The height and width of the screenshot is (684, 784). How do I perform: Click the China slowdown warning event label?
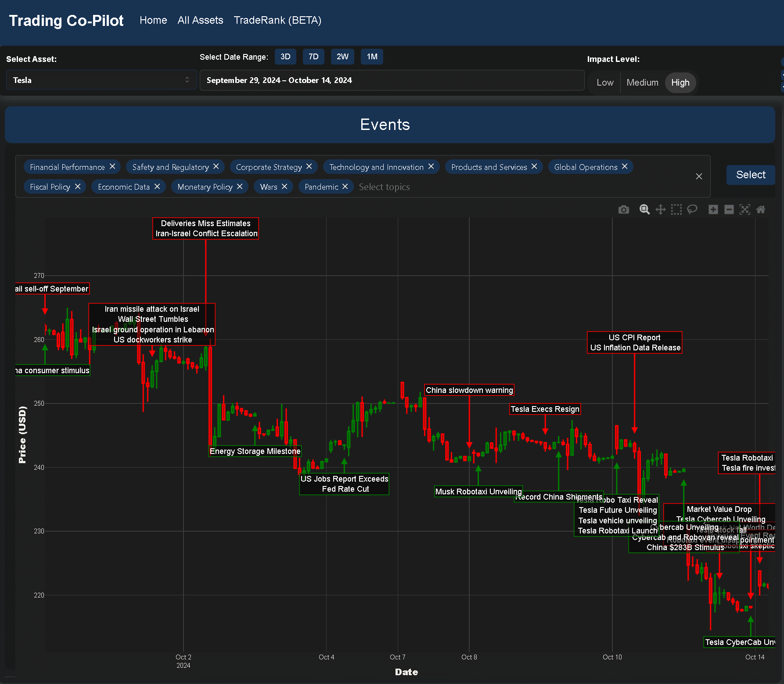coord(469,390)
